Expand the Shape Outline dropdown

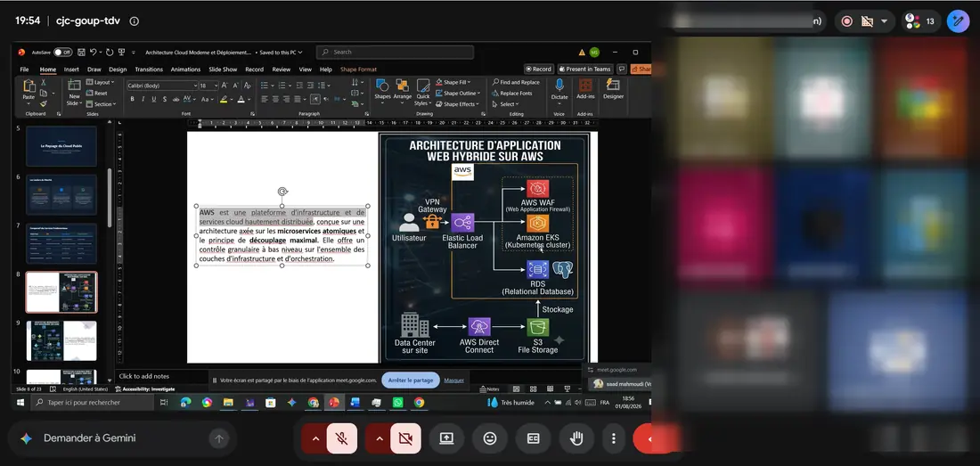[x=458, y=93]
